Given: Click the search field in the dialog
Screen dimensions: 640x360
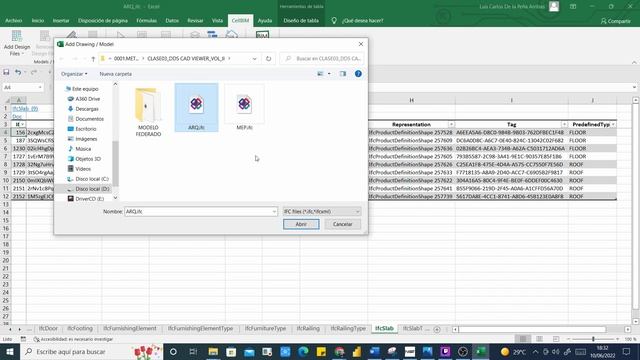Looking at the screenshot, I should tap(322, 59).
